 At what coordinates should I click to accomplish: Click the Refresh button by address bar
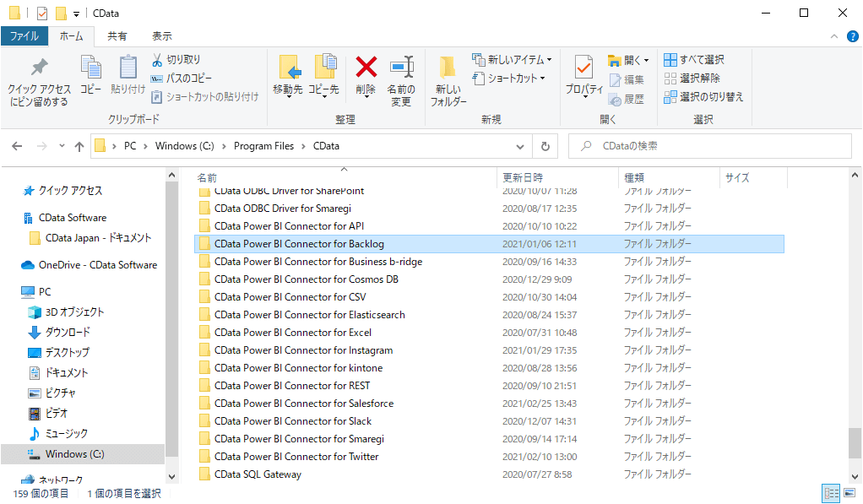point(545,146)
